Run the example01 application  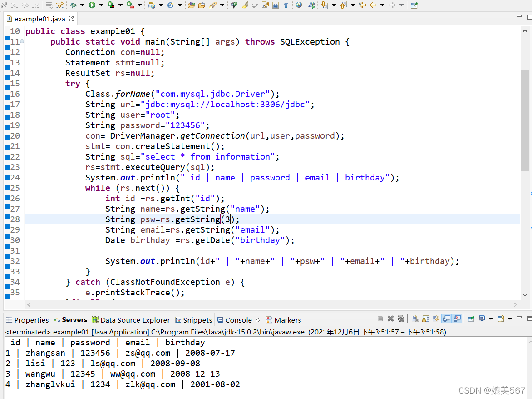pyautogui.click(x=92, y=5)
